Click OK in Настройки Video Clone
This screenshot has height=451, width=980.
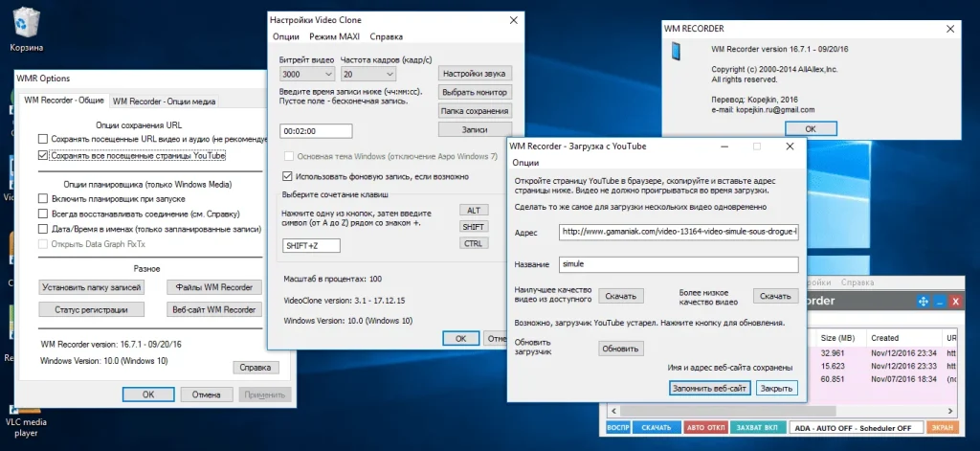[x=460, y=338]
